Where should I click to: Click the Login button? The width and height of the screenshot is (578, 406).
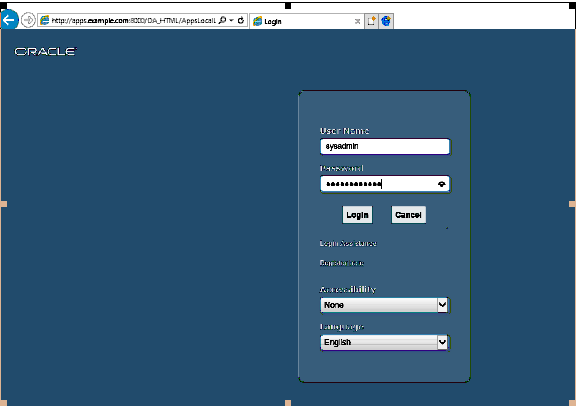click(x=357, y=215)
